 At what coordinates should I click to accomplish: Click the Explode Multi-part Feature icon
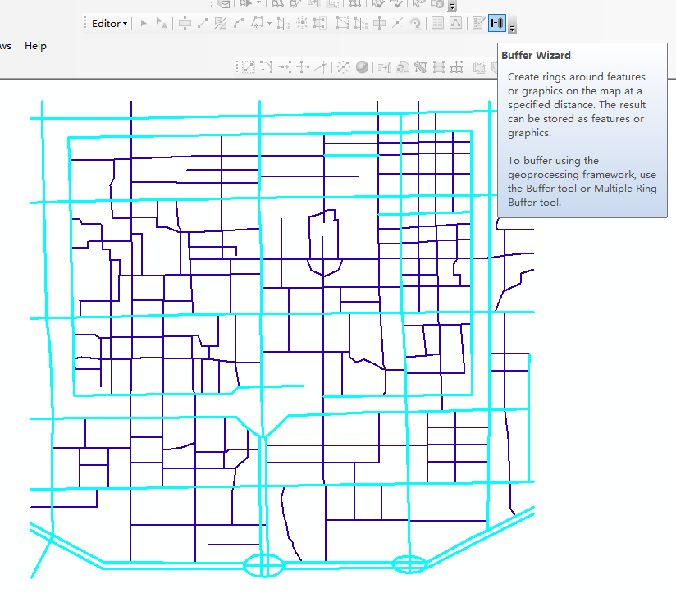(344, 67)
